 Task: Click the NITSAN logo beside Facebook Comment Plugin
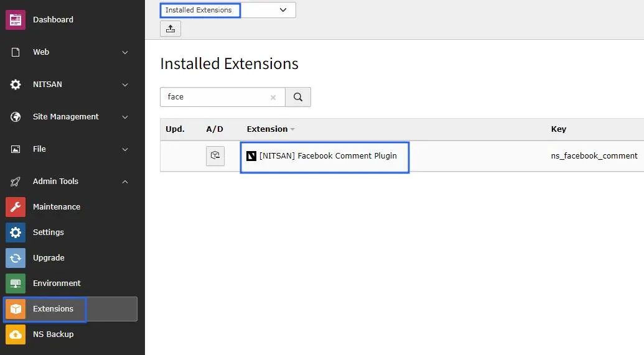click(251, 156)
